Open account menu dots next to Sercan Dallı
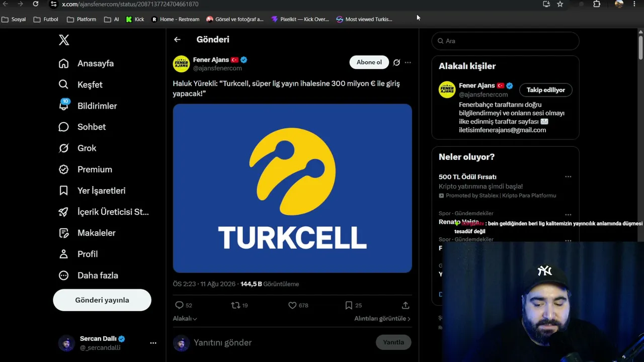Screen dimensions: 644x362 [153, 343]
